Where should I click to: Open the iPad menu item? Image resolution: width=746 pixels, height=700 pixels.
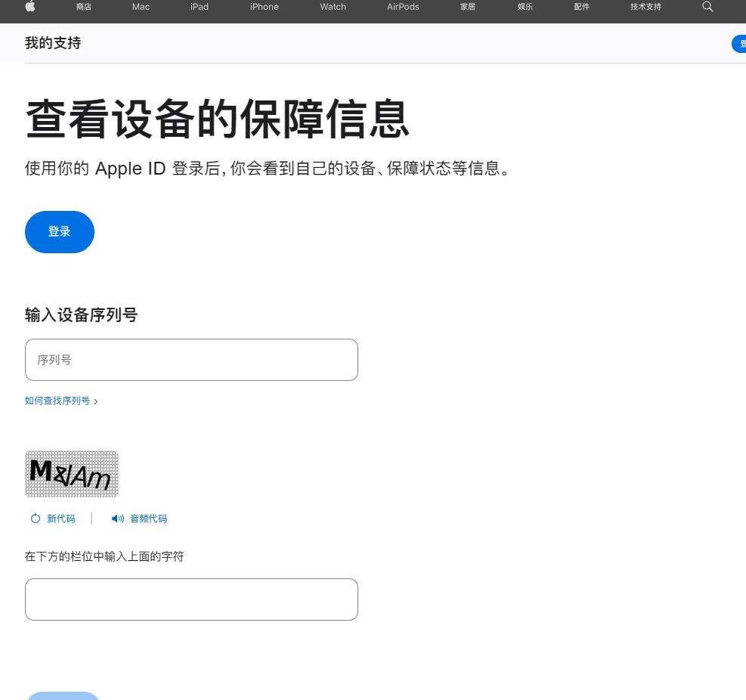(x=200, y=7)
